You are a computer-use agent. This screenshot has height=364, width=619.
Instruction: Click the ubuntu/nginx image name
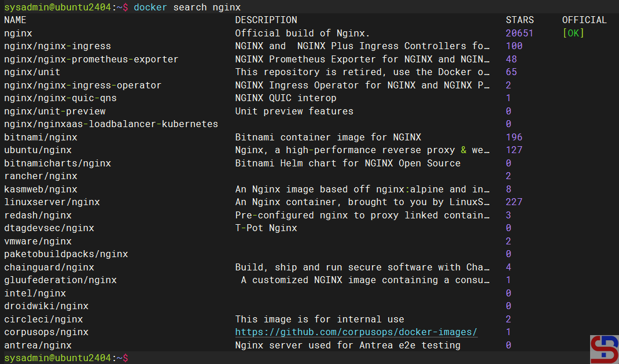[x=38, y=150]
